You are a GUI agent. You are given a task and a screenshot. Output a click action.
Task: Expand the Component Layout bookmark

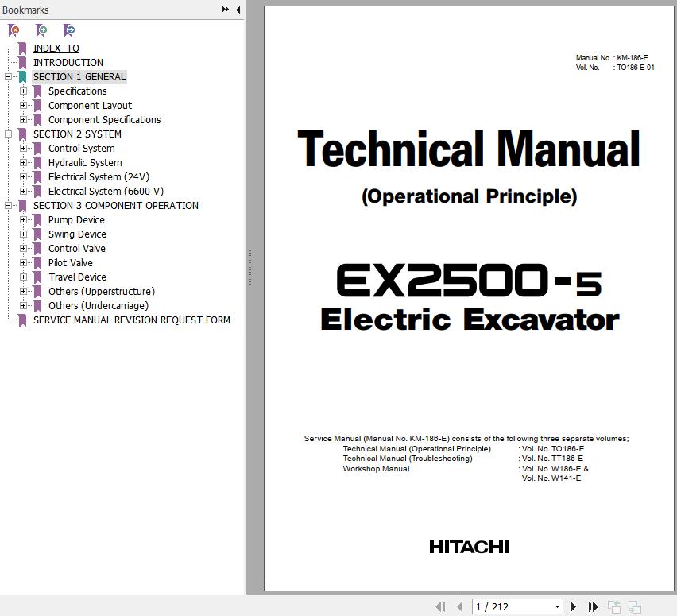(x=23, y=106)
